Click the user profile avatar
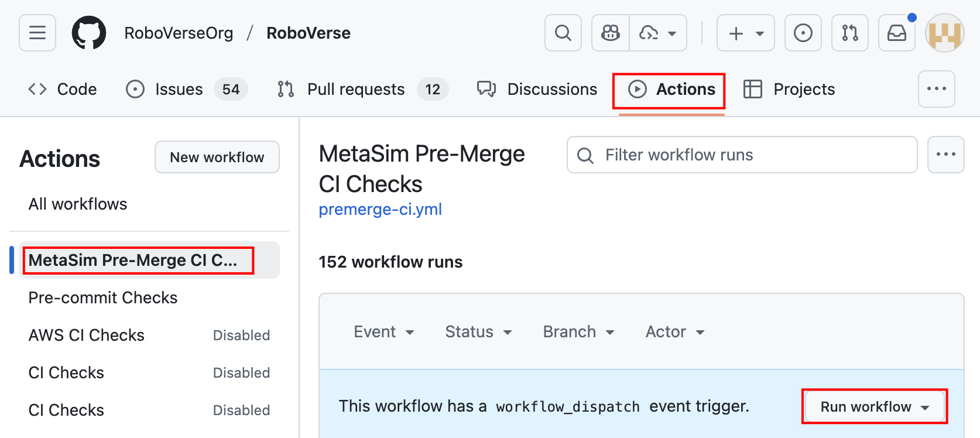980x438 pixels. coord(944,33)
